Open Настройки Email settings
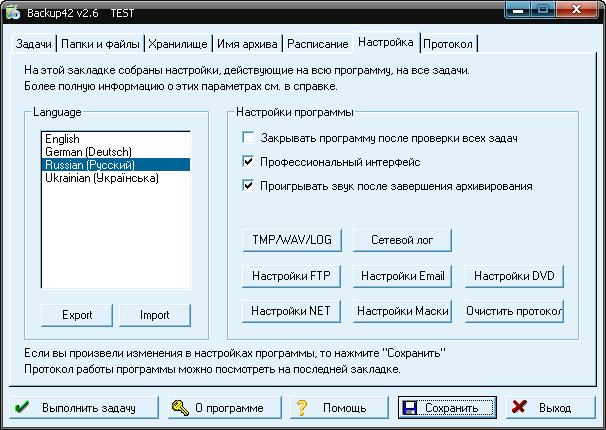Screen dimensions: 606x430 (403, 276)
